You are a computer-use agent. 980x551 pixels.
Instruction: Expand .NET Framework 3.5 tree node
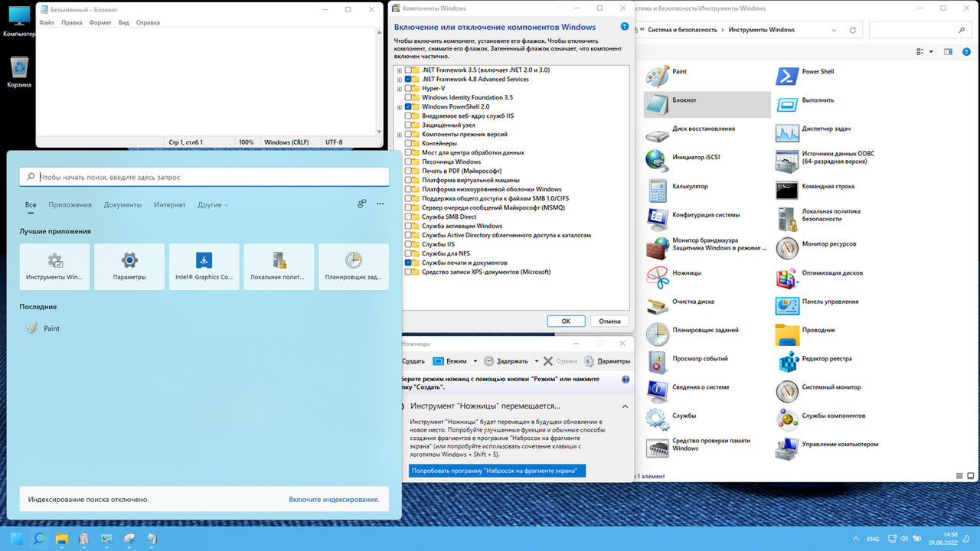click(400, 70)
